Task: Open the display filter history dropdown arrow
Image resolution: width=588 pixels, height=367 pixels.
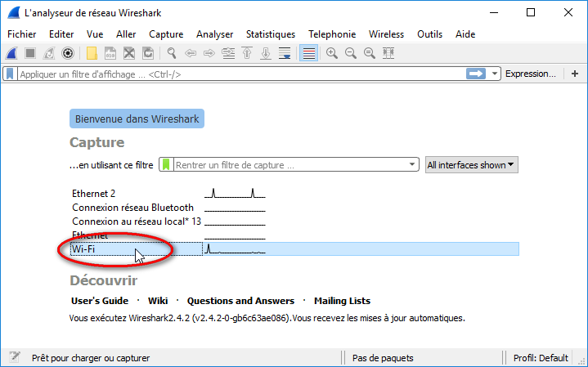Action: pos(494,74)
